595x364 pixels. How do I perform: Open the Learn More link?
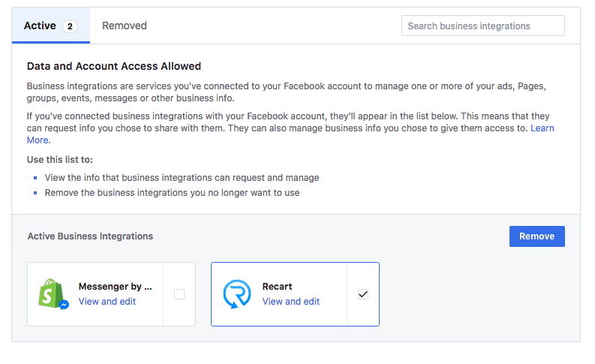click(x=542, y=128)
